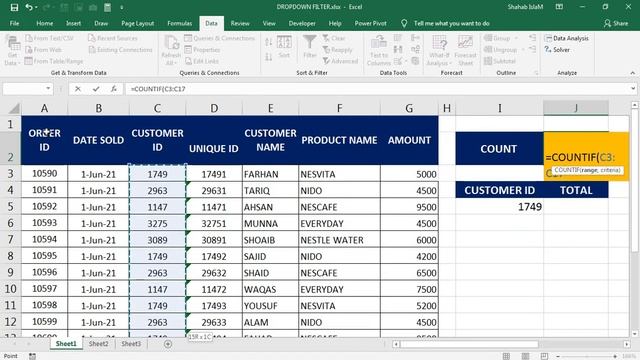Open the Ungroup dropdown arrow
The height and width of the screenshot is (360, 640).
(x=524, y=49)
